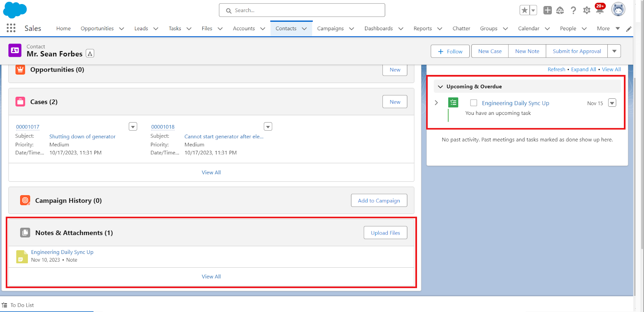Click the pencil icon to edit navigation

click(629, 29)
